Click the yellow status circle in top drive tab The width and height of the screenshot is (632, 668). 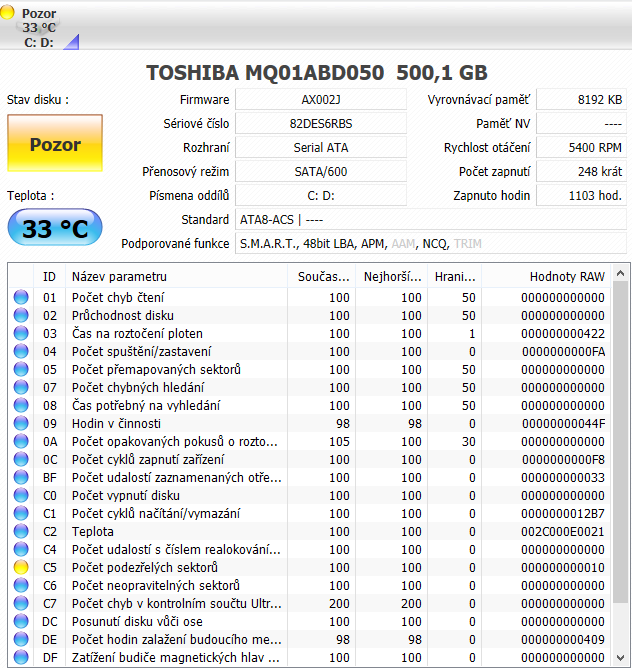[x=7, y=12]
